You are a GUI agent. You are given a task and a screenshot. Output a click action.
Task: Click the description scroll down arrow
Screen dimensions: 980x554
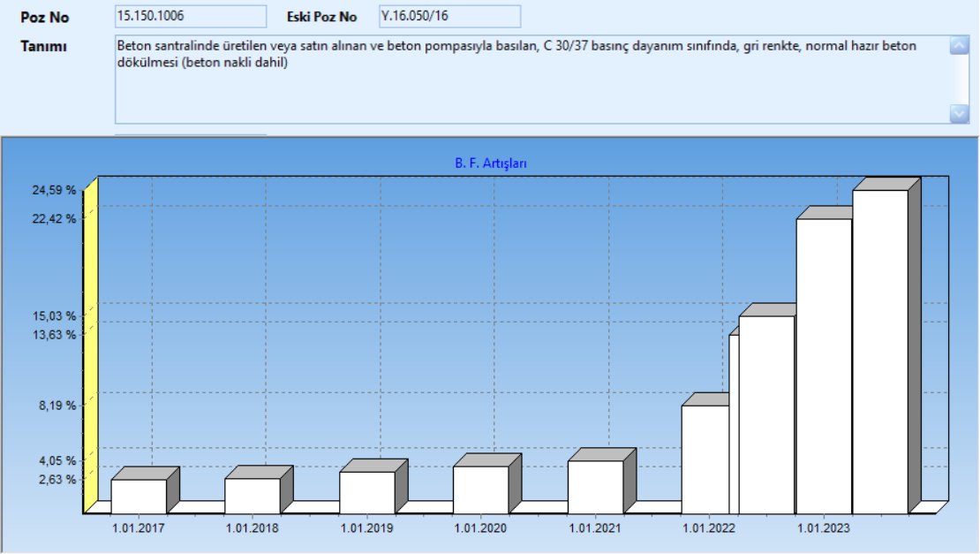(x=959, y=113)
